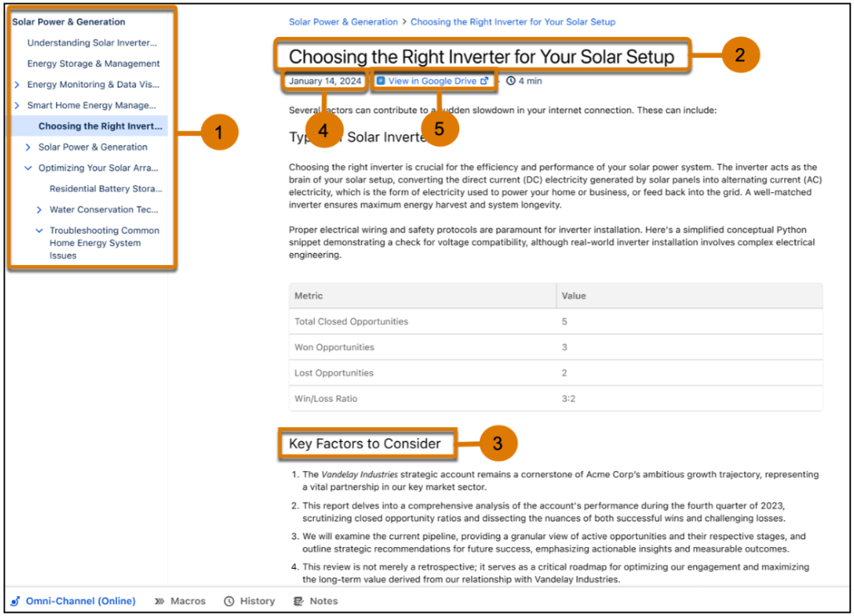This screenshot has width=854, height=616.
Task: Collapse Optimizing Your Solar Arra... chevron
Action: [28, 167]
